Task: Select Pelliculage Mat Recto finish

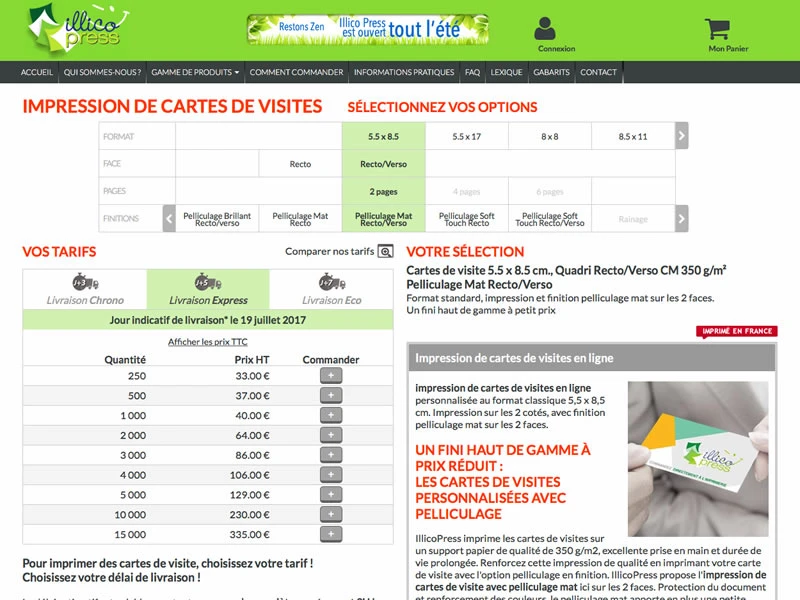Action: coord(301,219)
